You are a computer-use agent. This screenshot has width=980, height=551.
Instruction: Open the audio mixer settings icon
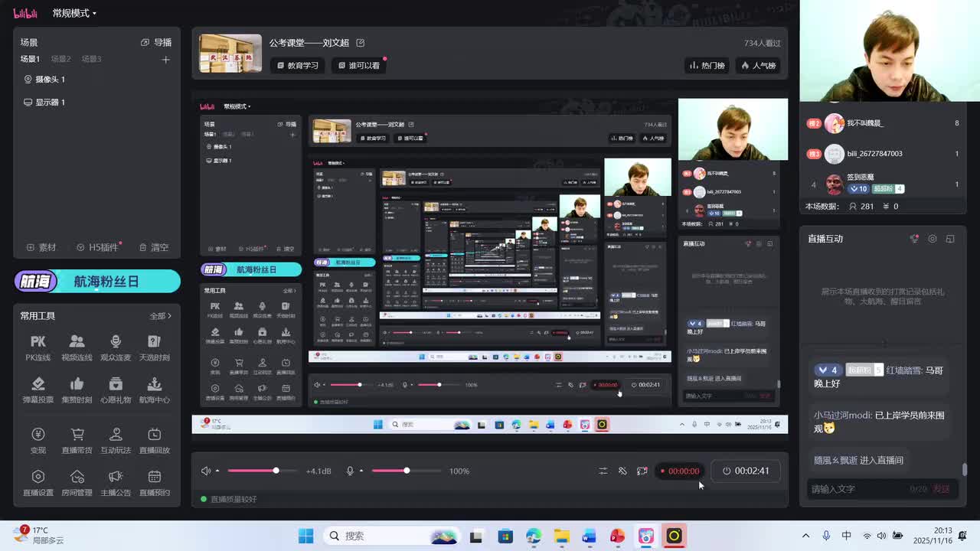pyautogui.click(x=603, y=471)
